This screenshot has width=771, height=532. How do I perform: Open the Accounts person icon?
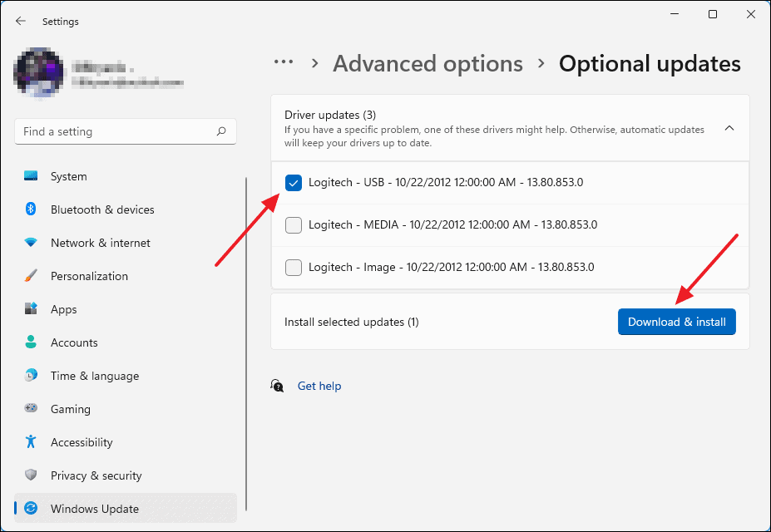(x=31, y=342)
